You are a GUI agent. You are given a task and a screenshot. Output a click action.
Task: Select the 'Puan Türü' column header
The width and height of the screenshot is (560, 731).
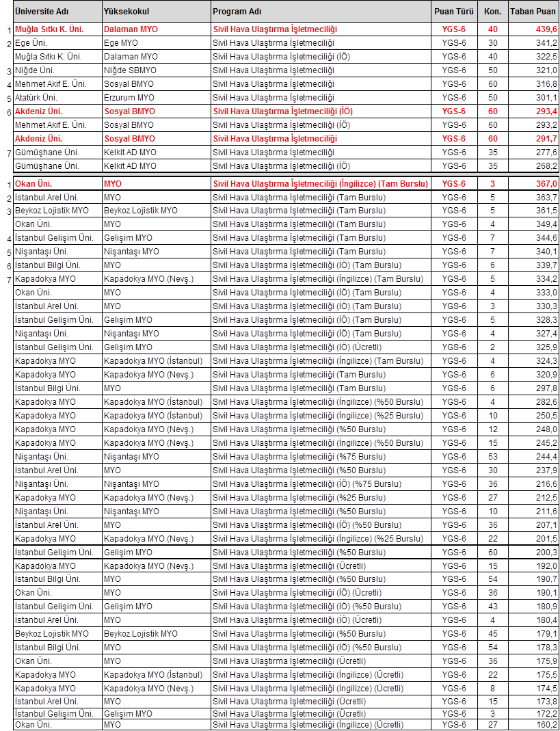[x=454, y=11]
